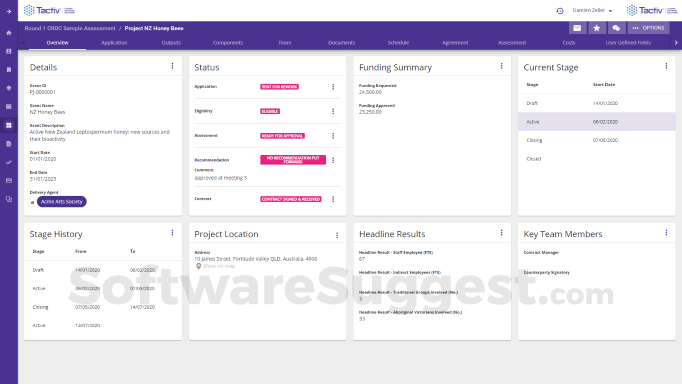This screenshot has height=384, width=682.
Task: Mark project as favourite with the star icon
Action: 597,28
